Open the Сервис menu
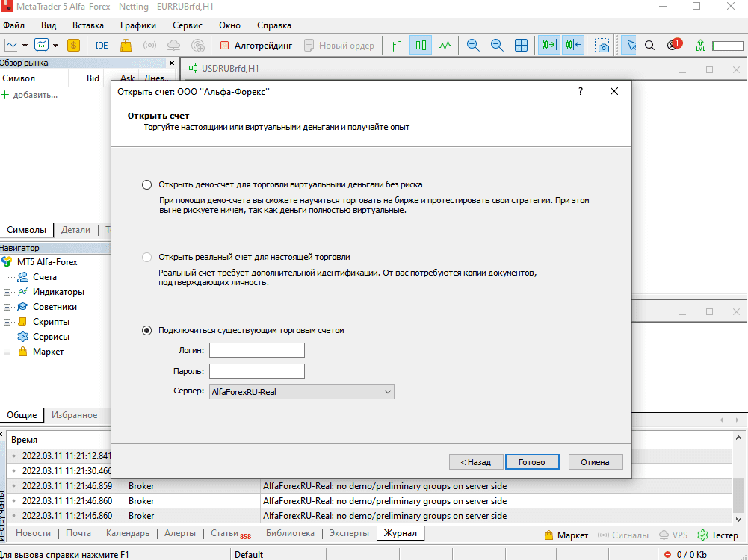The image size is (748, 560). 188,25
